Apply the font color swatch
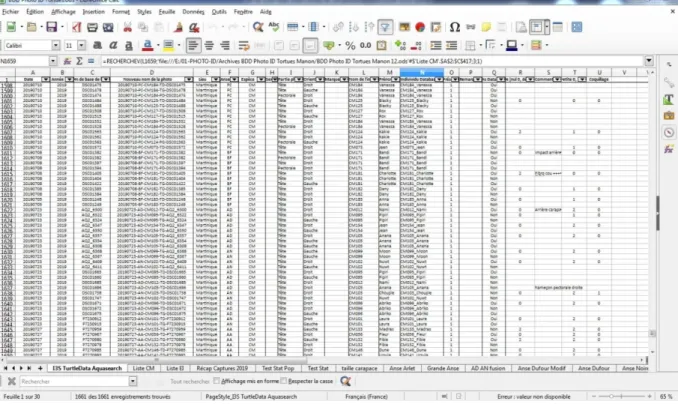This screenshot has width=678, height=404. 147,45
